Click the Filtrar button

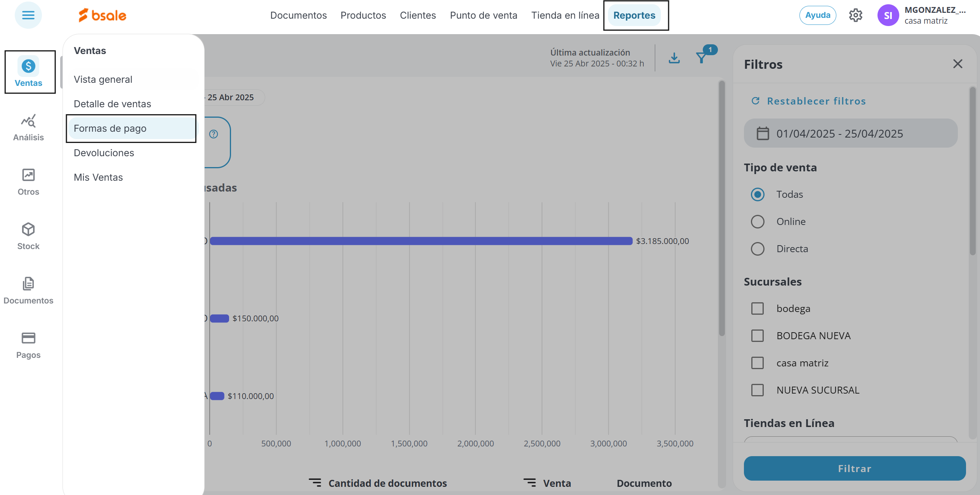click(854, 468)
